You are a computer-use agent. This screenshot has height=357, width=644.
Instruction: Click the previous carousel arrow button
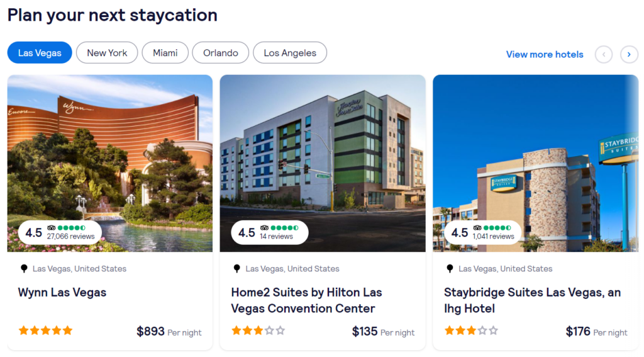(604, 54)
